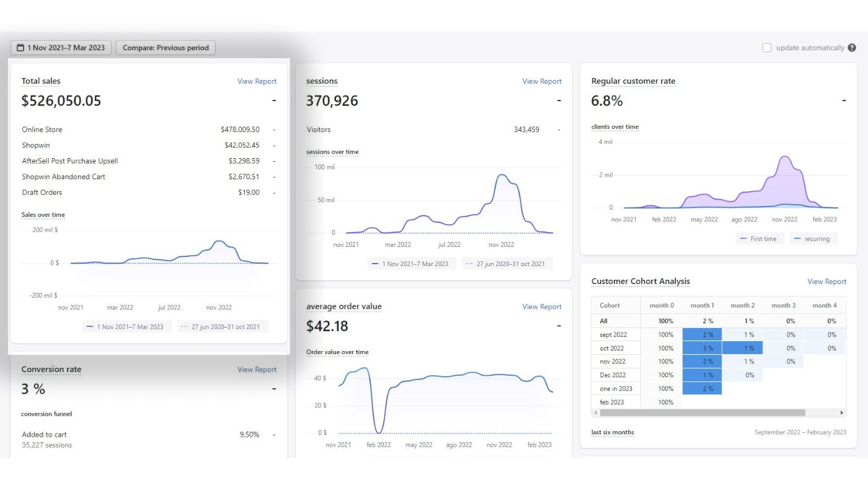The image size is (868, 490).
Task: Toggle First time legend in clients chart
Action: (x=760, y=238)
